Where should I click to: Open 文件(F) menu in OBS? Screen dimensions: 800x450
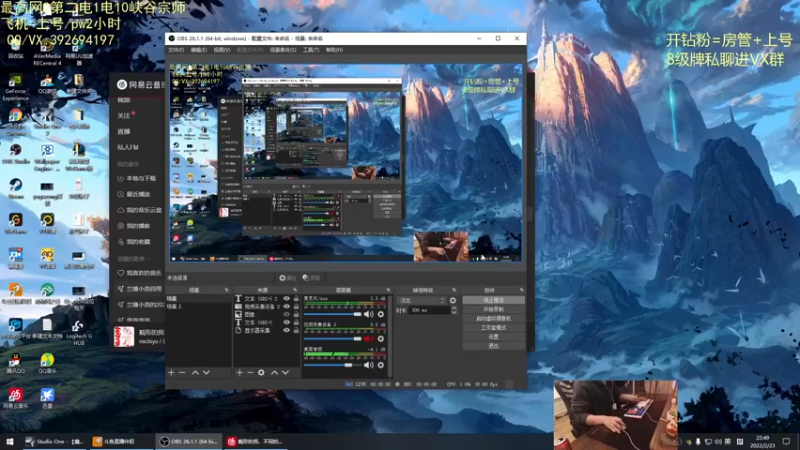[x=176, y=50]
